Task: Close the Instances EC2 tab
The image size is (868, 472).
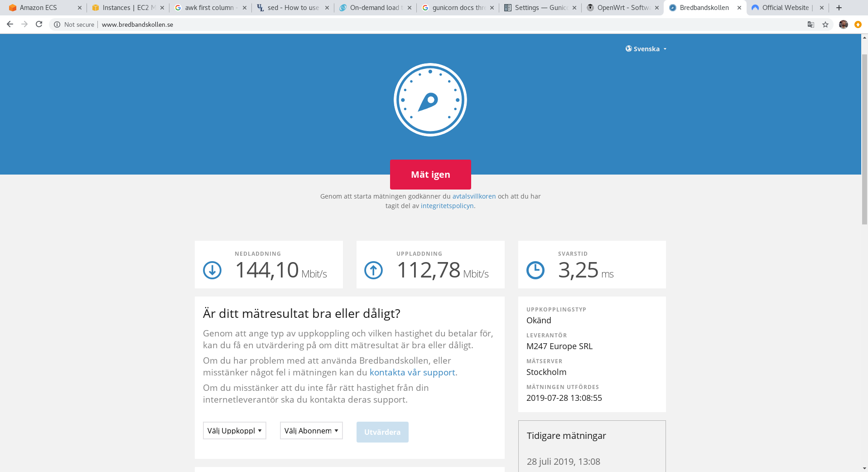Action: coord(162,8)
